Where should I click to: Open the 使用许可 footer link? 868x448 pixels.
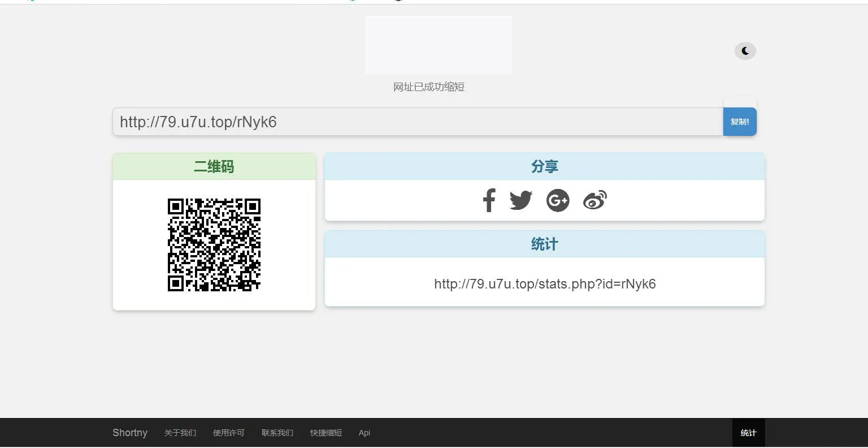tap(228, 432)
